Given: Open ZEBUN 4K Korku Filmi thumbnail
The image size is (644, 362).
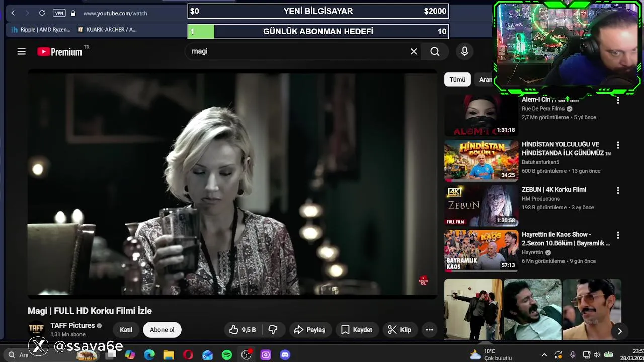Looking at the screenshot, I should coord(481,205).
